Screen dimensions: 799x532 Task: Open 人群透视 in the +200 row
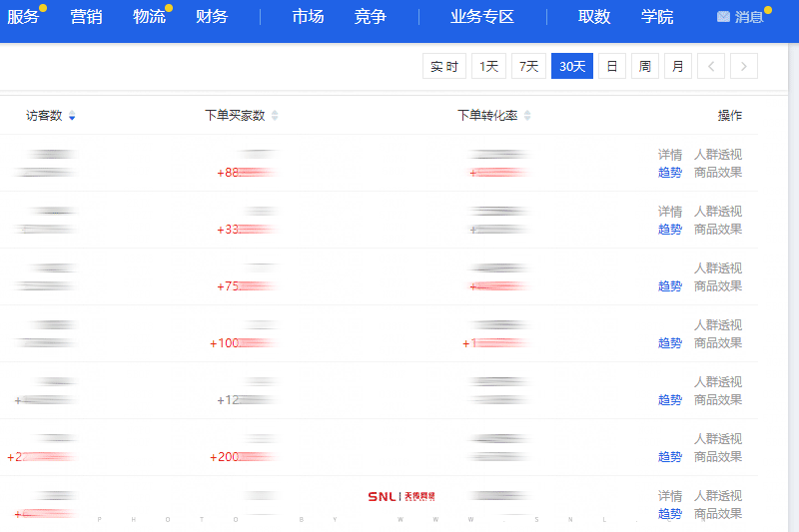click(718, 439)
